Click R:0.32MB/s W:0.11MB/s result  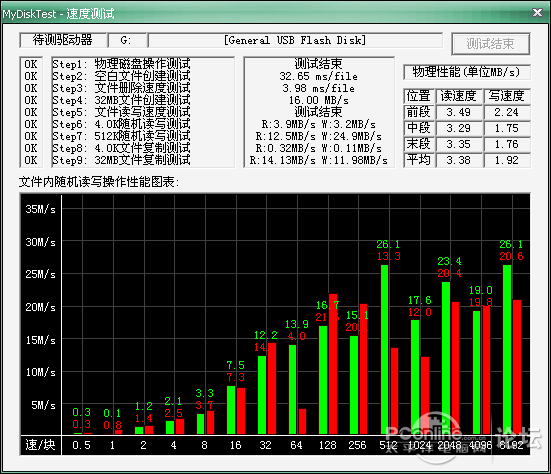click(x=318, y=148)
